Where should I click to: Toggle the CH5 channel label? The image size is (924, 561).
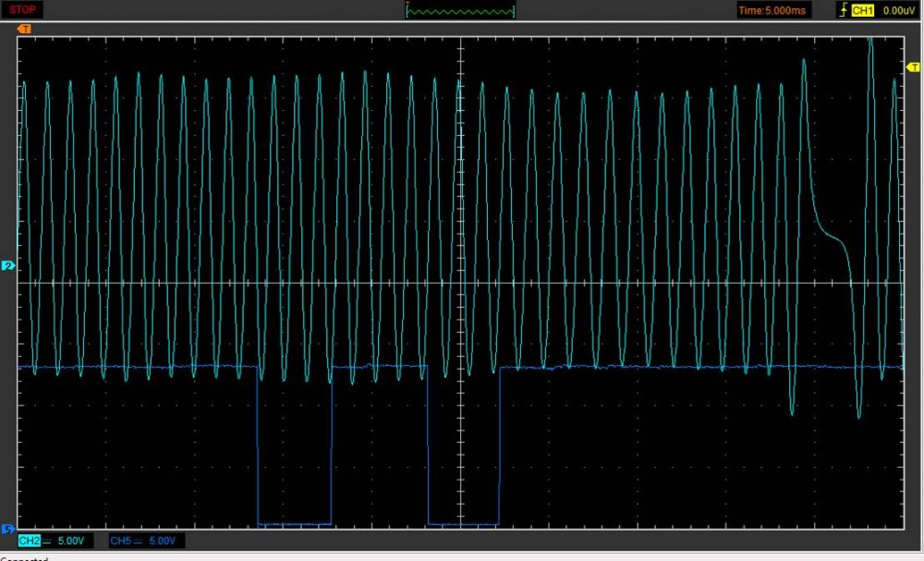point(120,541)
